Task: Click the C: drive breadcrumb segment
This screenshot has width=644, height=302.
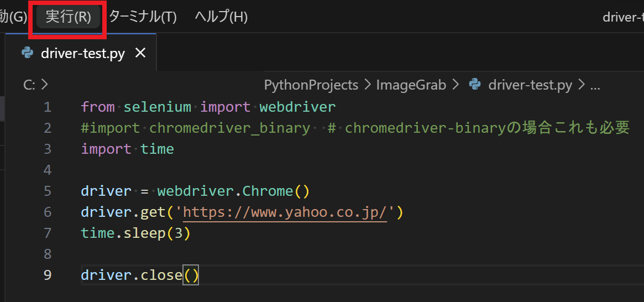Action: 29,85
